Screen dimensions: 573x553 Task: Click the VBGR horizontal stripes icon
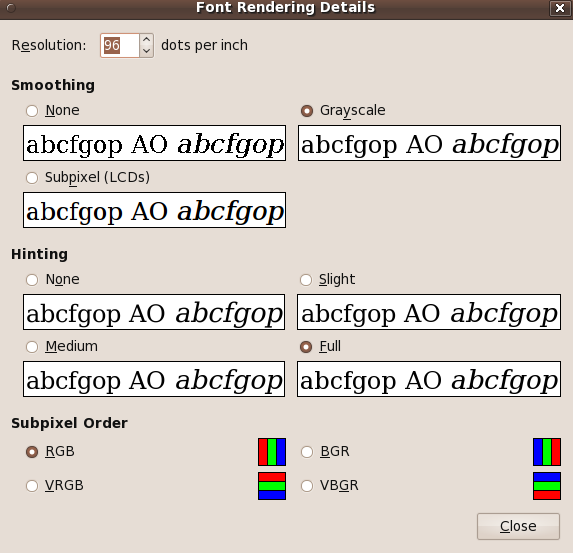[547, 486]
